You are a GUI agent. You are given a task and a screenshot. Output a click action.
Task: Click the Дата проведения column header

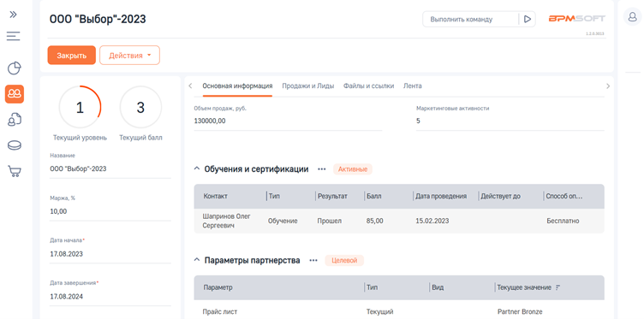click(441, 196)
